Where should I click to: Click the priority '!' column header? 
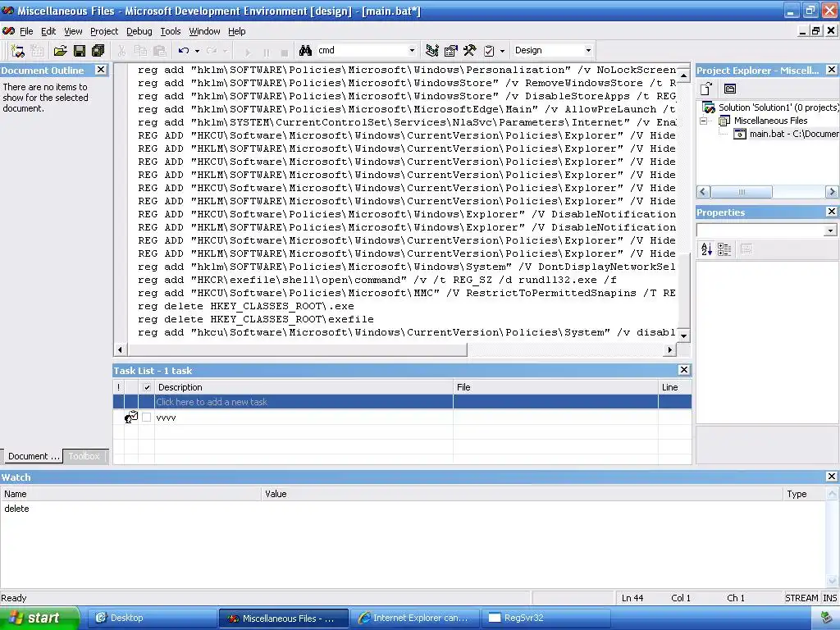tap(118, 387)
